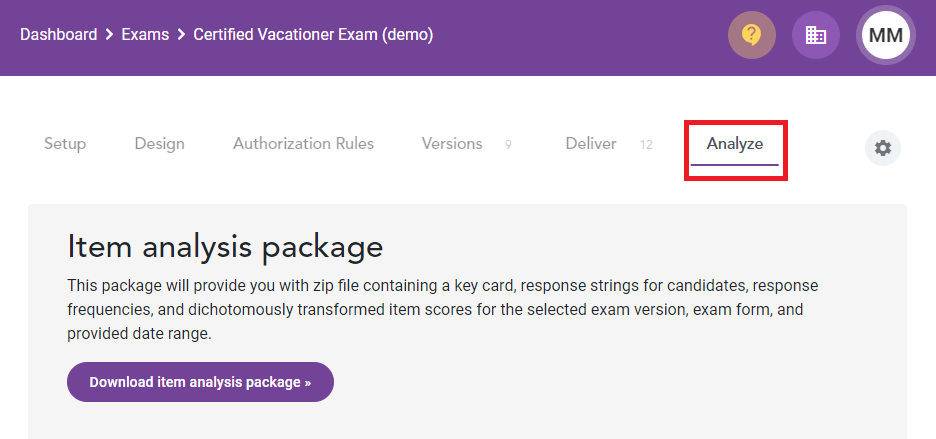The height and width of the screenshot is (439, 936).
Task: Click the organization building icon
Action: pos(815,35)
